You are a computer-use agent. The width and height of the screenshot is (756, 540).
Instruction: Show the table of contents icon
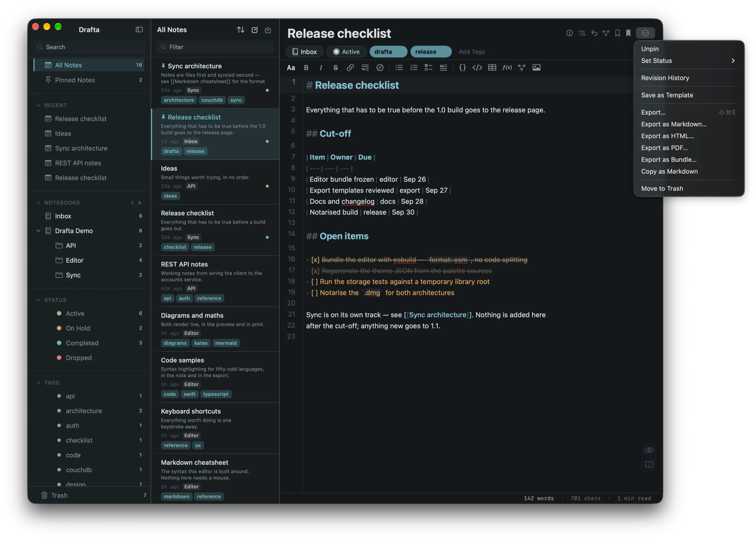click(x=582, y=33)
